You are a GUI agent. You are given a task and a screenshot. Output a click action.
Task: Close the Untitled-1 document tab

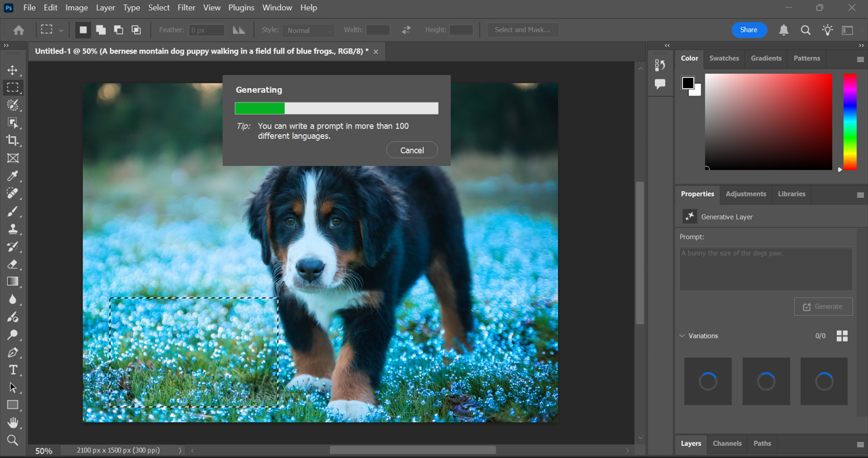[376, 51]
